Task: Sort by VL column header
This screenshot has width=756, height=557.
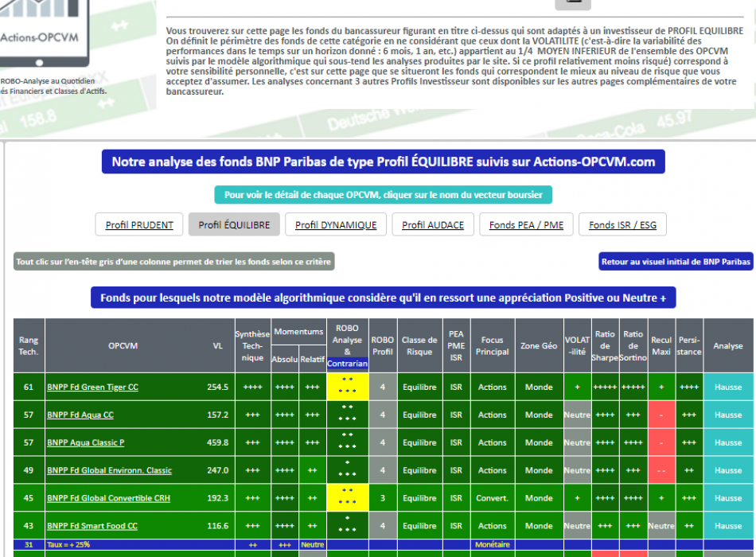Action: (x=217, y=345)
